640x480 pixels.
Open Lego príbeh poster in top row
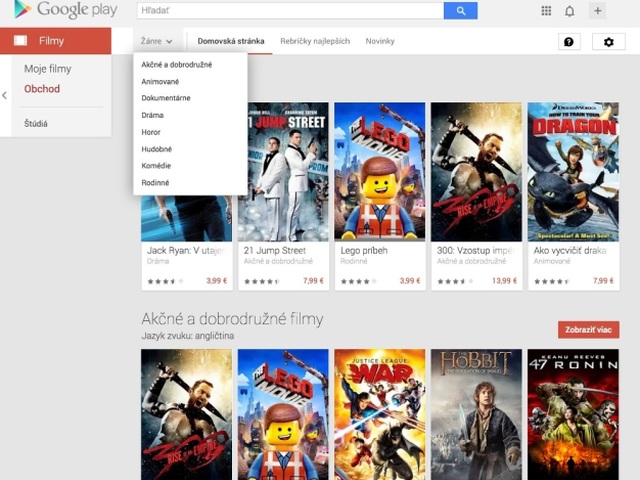click(x=380, y=171)
